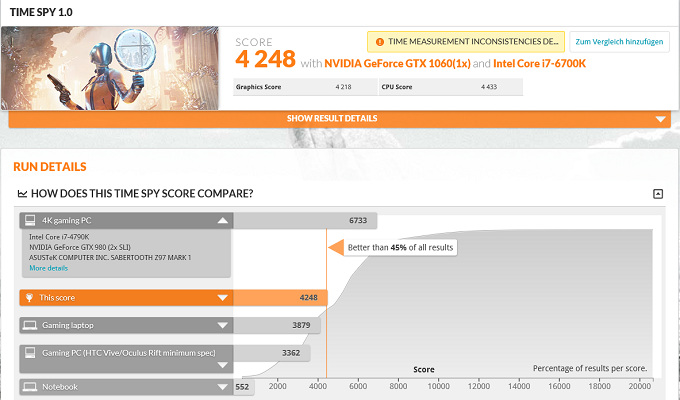The image size is (680, 400).
Task: Click 'Zum Vergleich hinzufügen' button
Action: click(x=619, y=42)
